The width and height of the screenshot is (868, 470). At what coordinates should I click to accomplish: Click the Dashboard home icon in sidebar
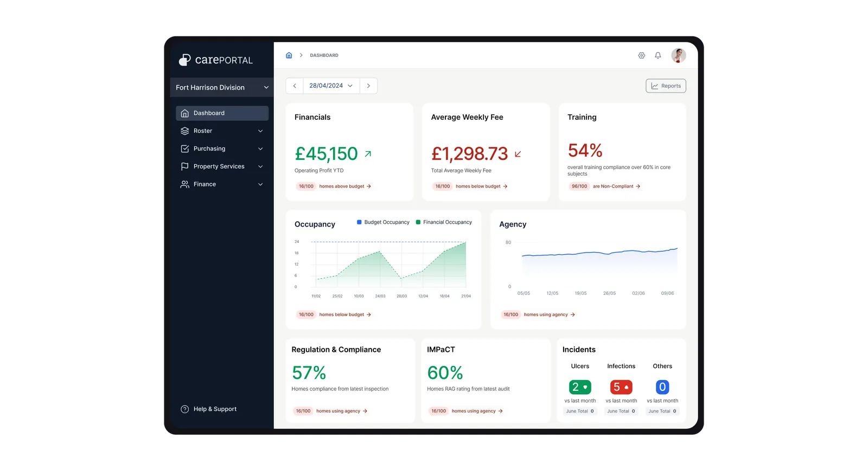point(185,113)
